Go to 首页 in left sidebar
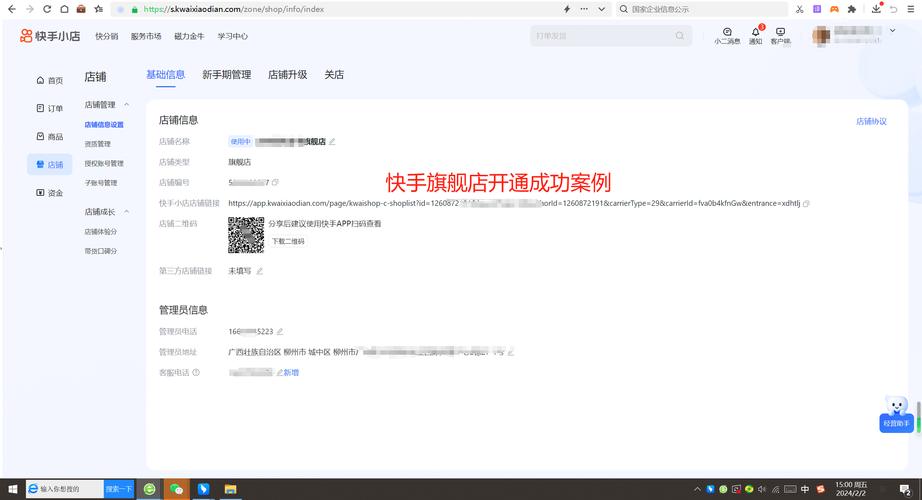Screen dimensions: 922x500 click(49, 80)
